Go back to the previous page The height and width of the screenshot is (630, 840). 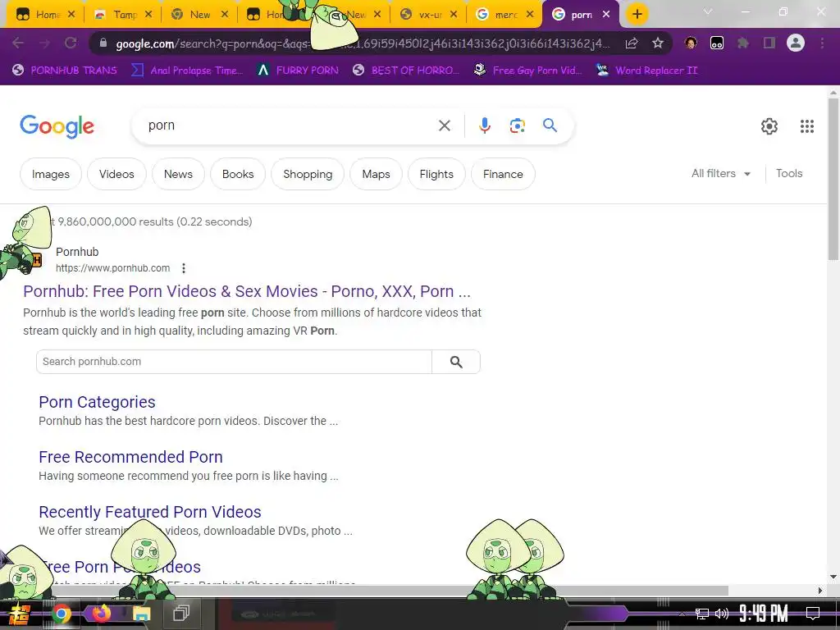(18, 43)
